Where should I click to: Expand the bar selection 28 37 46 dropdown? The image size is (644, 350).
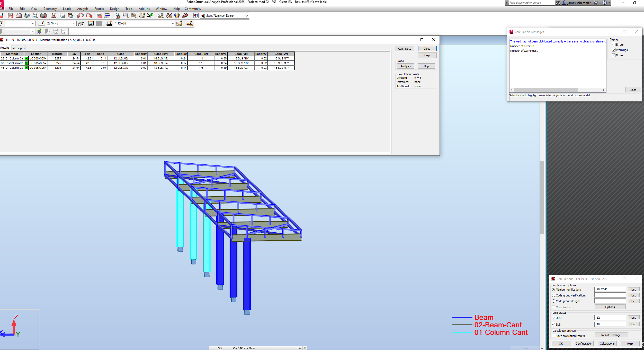74,23
